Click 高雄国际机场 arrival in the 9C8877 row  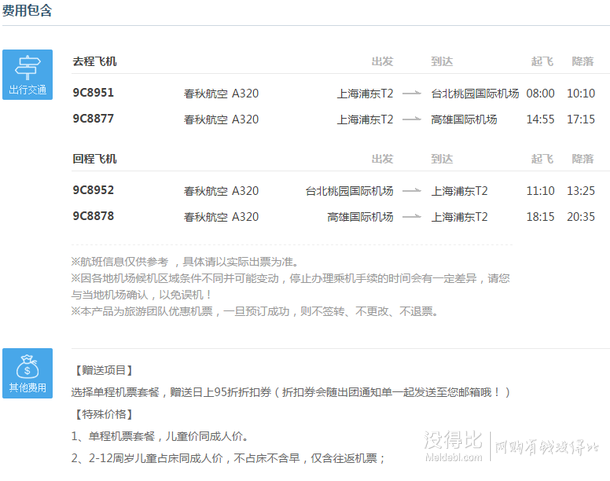pyautogui.click(x=464, y=119)
